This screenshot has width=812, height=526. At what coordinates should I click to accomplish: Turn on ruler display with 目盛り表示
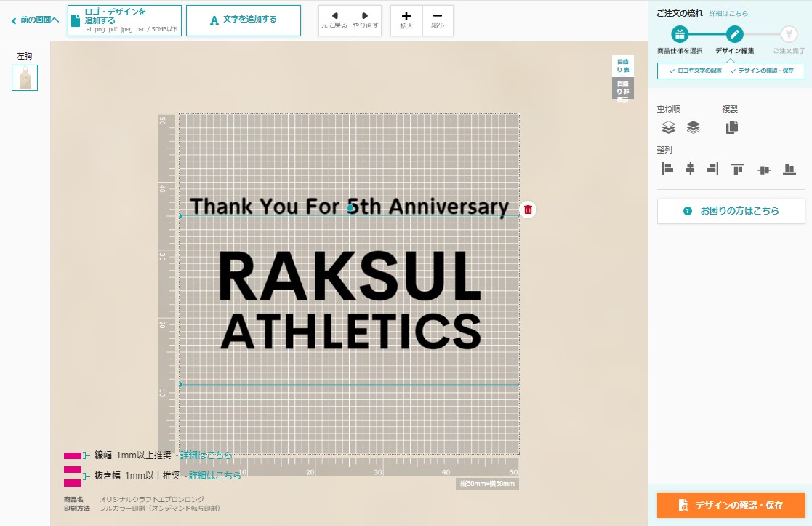tap(622, 65)
